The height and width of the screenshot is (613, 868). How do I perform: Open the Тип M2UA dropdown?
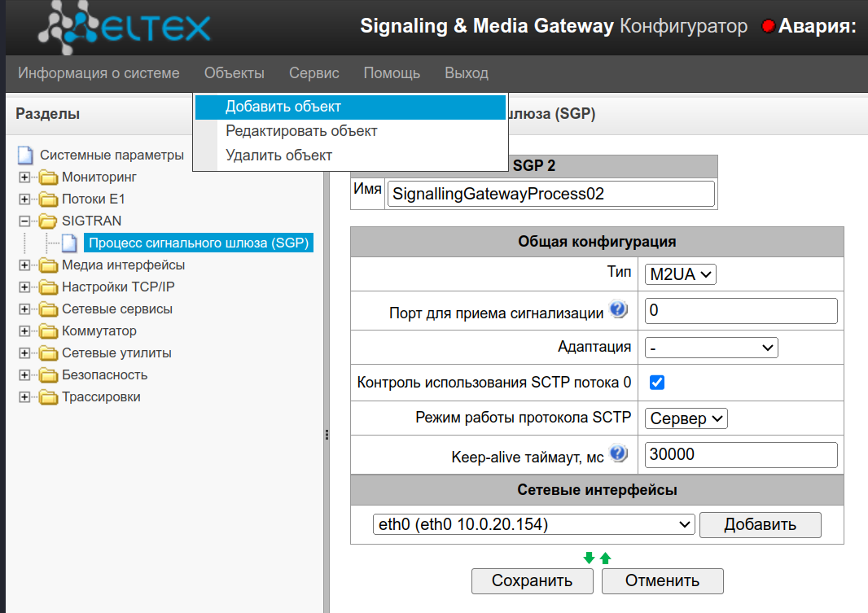click(x=680, y=274)
